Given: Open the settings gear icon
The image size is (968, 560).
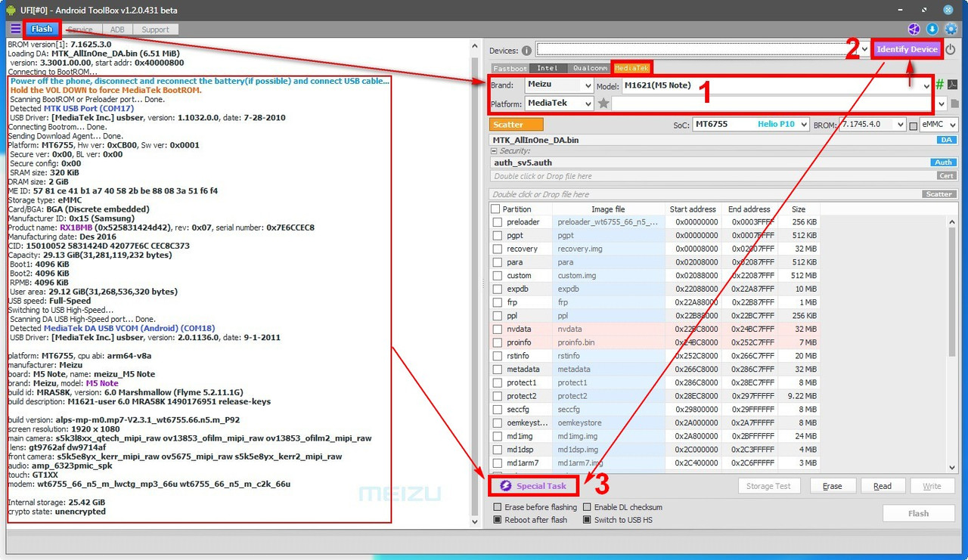Looking at the screenshot, I should click(951, 29).
